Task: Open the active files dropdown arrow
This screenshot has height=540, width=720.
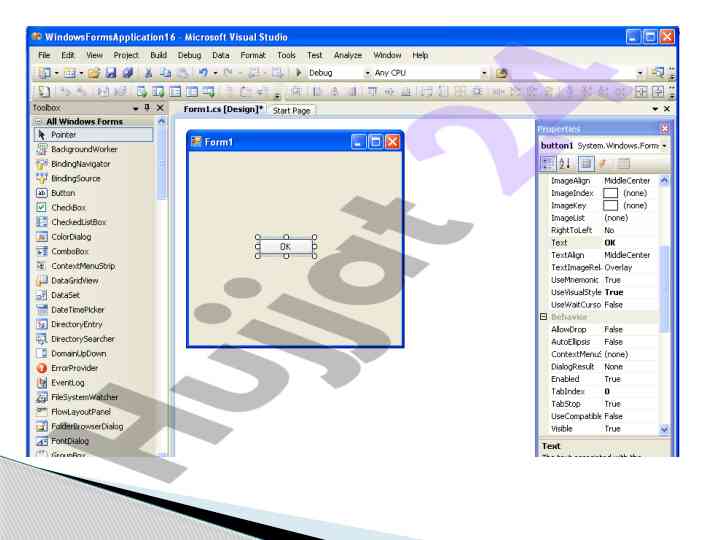Action: (655, 109)
